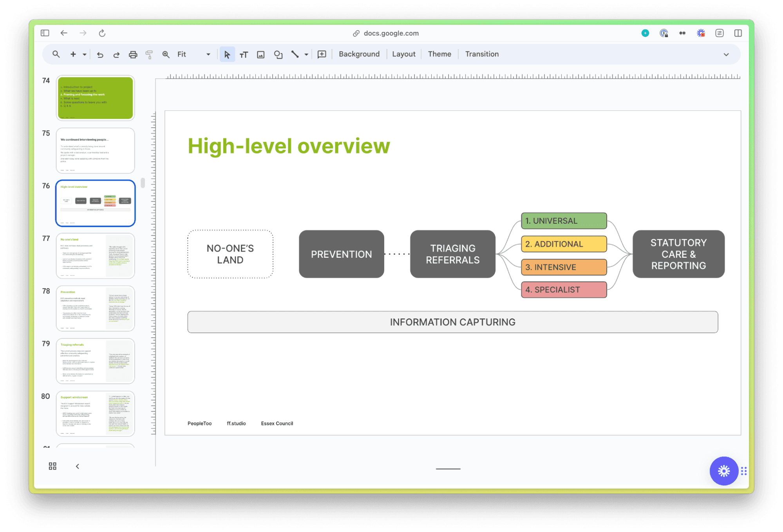
Task: Choose the Select arrow cursor tool
Action: coord(227,54)
